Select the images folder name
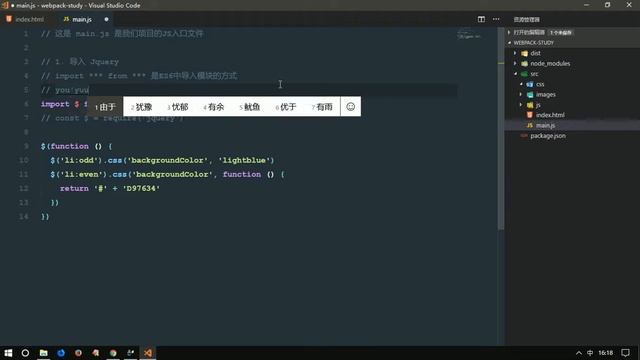 point(546,95)
